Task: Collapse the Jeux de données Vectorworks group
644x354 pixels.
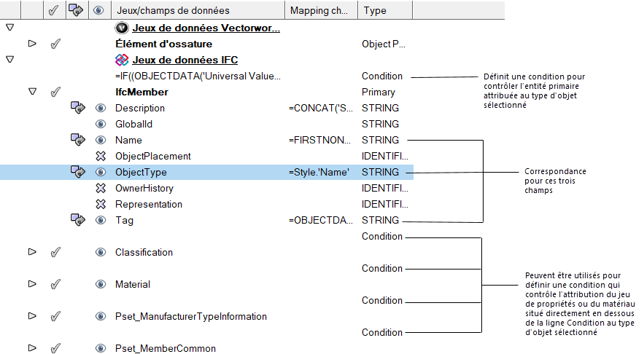Action: [x=10, y=28]
